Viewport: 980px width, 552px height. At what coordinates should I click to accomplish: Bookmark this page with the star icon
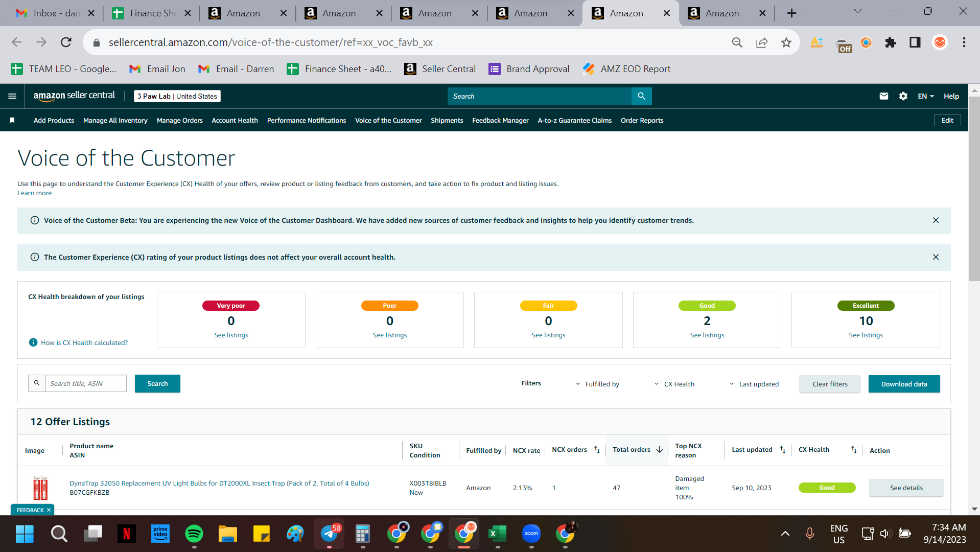[x=786, y=42]
